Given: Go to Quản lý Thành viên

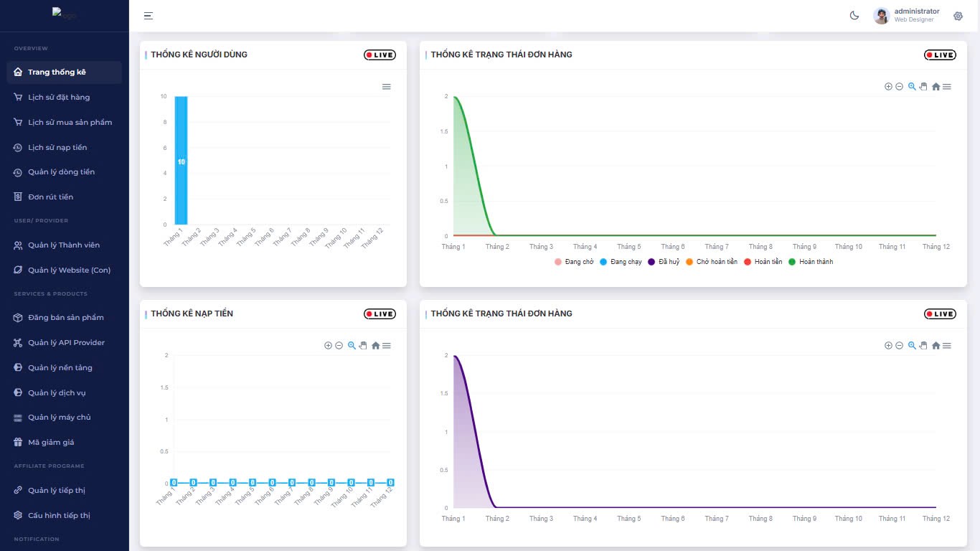Looking at the screenshot, I should (x=65, y=245).
